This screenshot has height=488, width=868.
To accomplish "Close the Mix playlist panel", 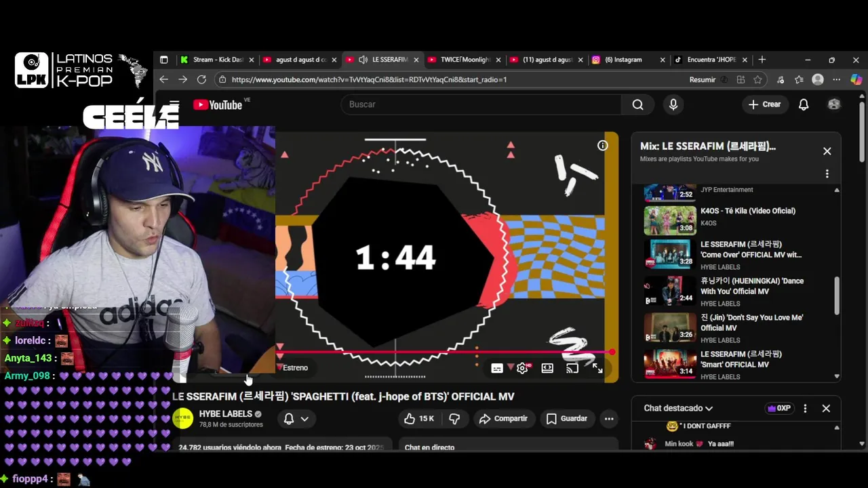I will [x=827, y=151].
